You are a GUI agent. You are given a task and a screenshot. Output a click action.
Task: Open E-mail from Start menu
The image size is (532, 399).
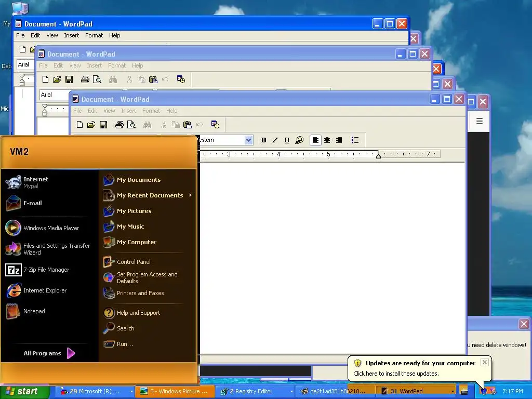[x=50, y=203]
